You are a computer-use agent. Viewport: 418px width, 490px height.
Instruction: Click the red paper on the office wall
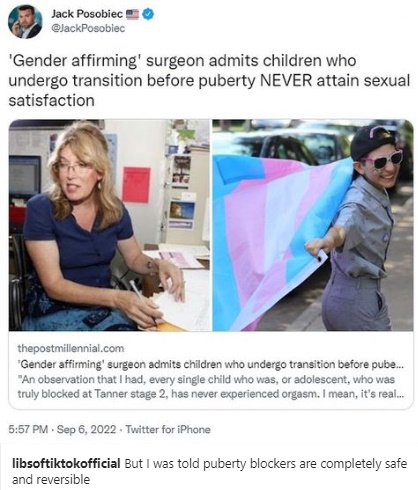point(136,185)
